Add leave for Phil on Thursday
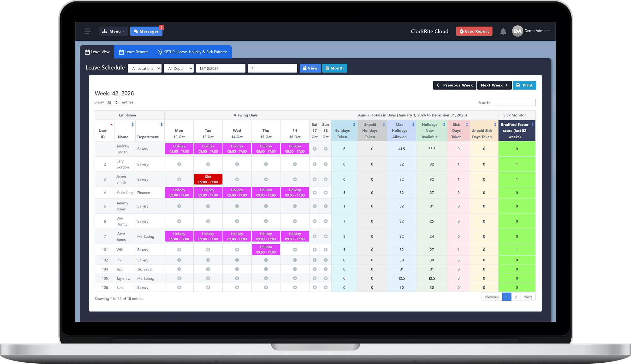 (266, 260)
